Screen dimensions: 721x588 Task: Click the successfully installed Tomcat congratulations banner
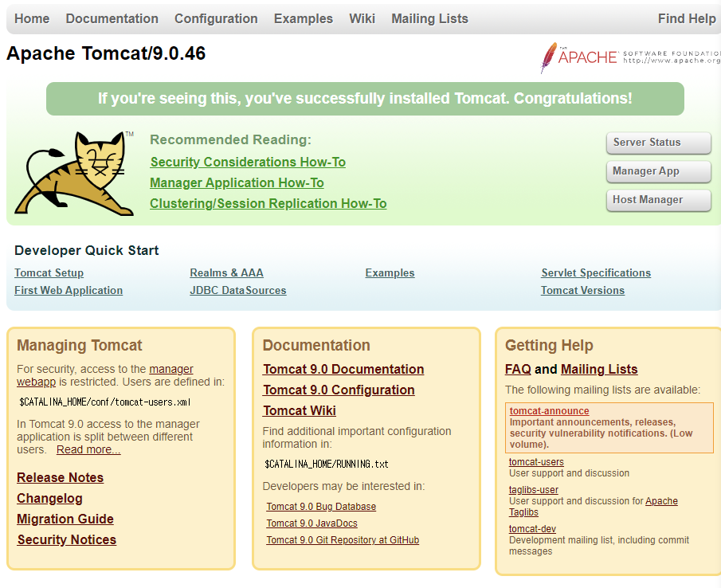[365, 99]
